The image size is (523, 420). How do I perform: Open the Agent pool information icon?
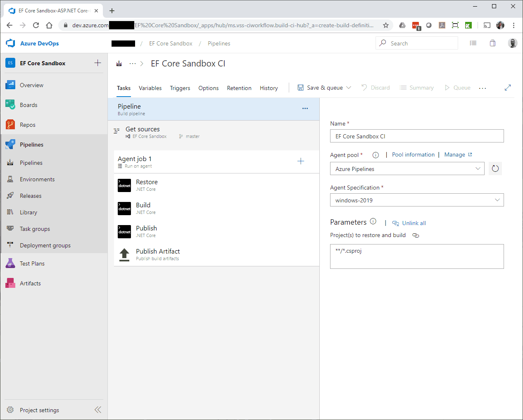(x=376, y=155)
